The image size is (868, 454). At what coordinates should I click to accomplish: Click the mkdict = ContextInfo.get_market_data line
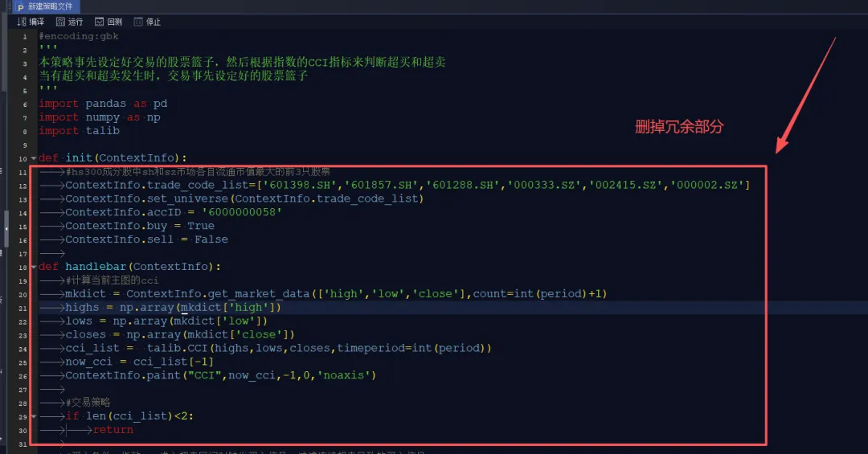tap(336, 293)
